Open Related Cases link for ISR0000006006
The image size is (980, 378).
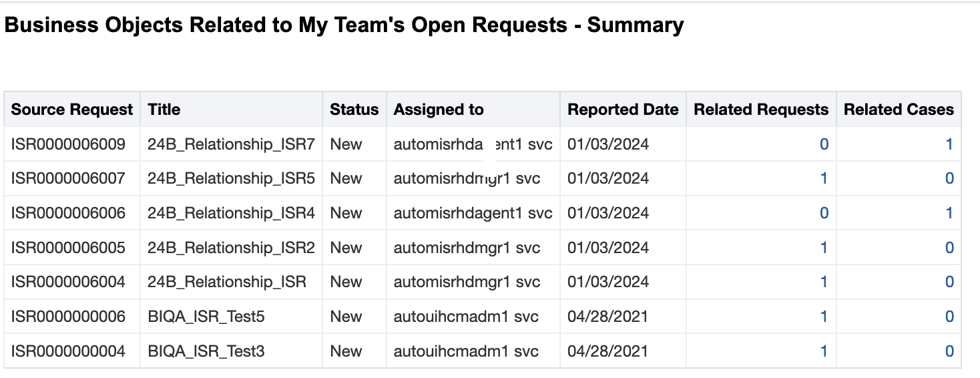click(x=949, y=213)
